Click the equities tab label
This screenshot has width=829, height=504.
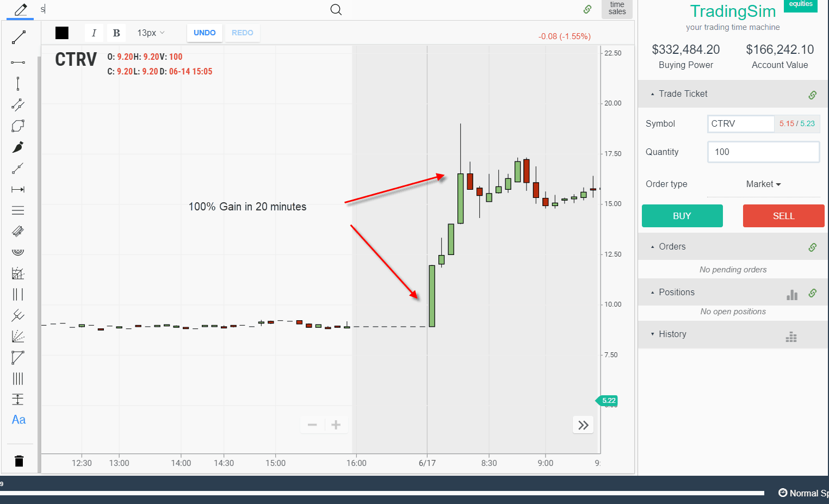click(x=801, y=5)
